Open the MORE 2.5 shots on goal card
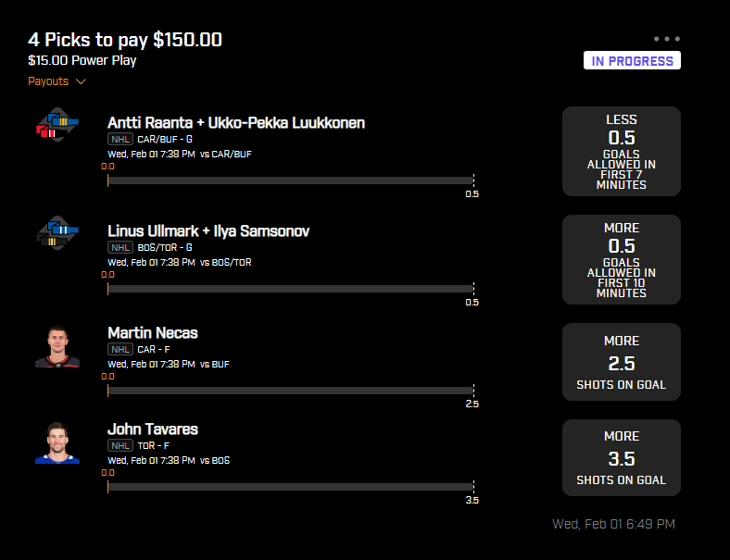 [621, 362]
